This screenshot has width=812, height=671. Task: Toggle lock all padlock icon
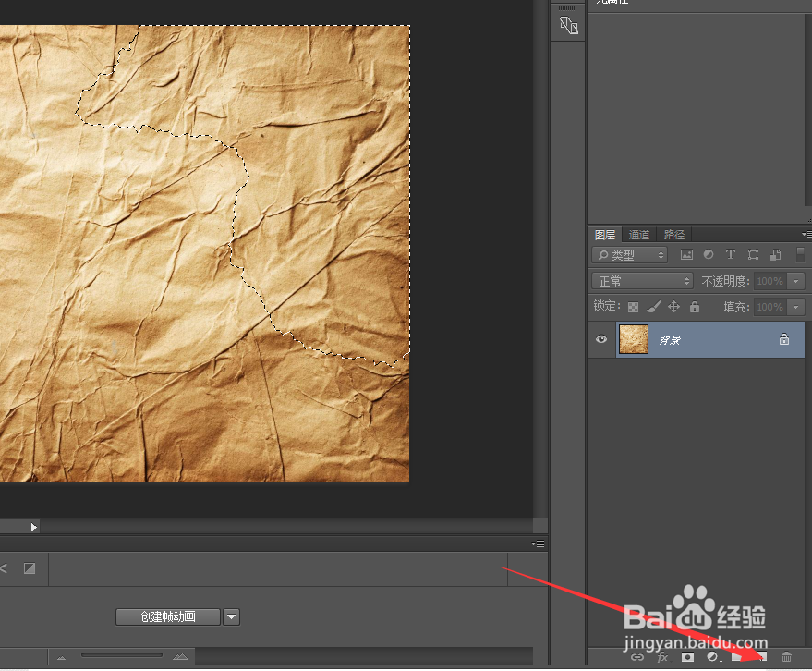tap(695, 307)
